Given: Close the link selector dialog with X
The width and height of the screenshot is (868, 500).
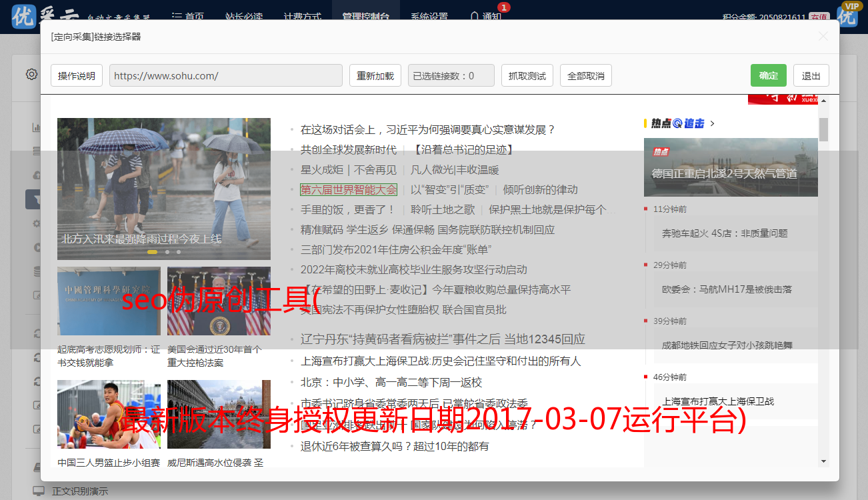Looking at the screenshot, I should [x=823, y=37].
